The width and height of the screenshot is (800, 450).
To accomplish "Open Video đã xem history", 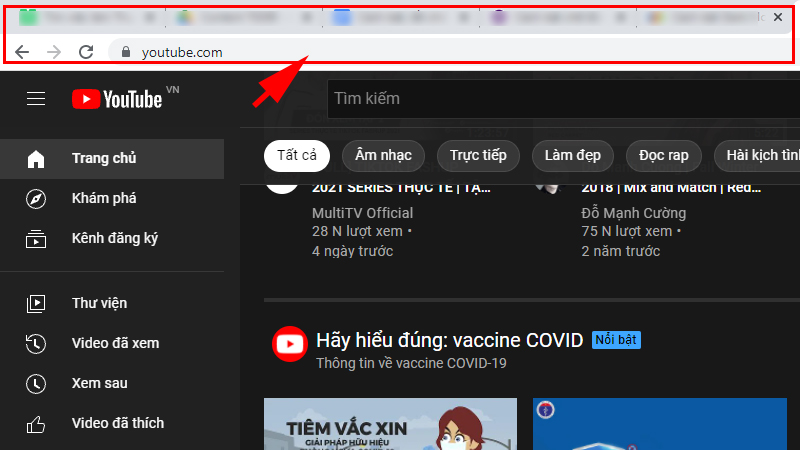I will tap(112, 343).
